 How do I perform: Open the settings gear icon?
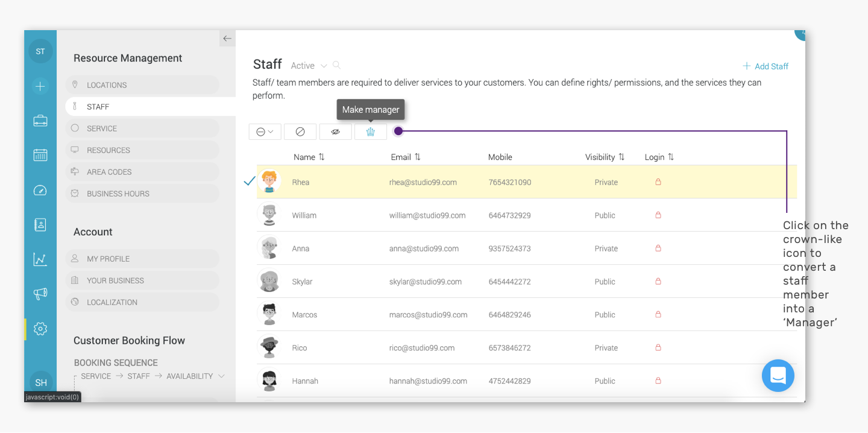[40, 329]
